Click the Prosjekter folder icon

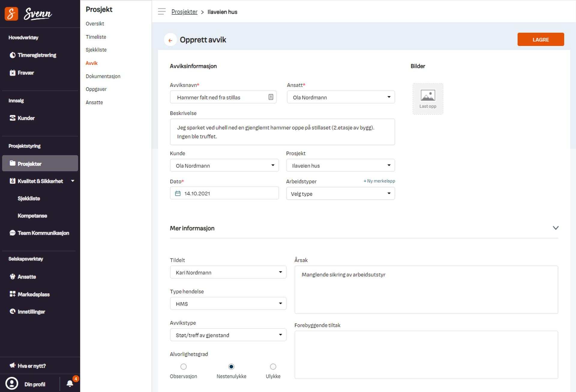point(13,163)
